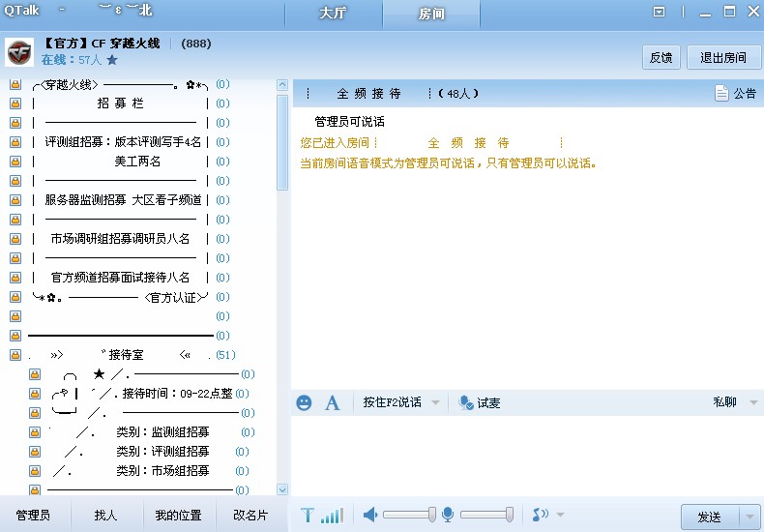Click the signal strength bars icon
The width and height of the screenshot is (764, 532).
pos(333,515)
